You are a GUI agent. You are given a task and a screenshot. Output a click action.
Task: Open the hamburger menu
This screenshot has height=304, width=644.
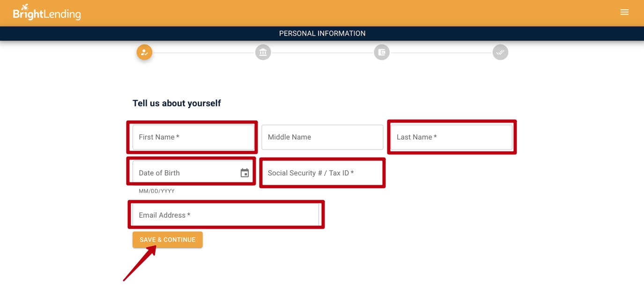click(624, 12)
